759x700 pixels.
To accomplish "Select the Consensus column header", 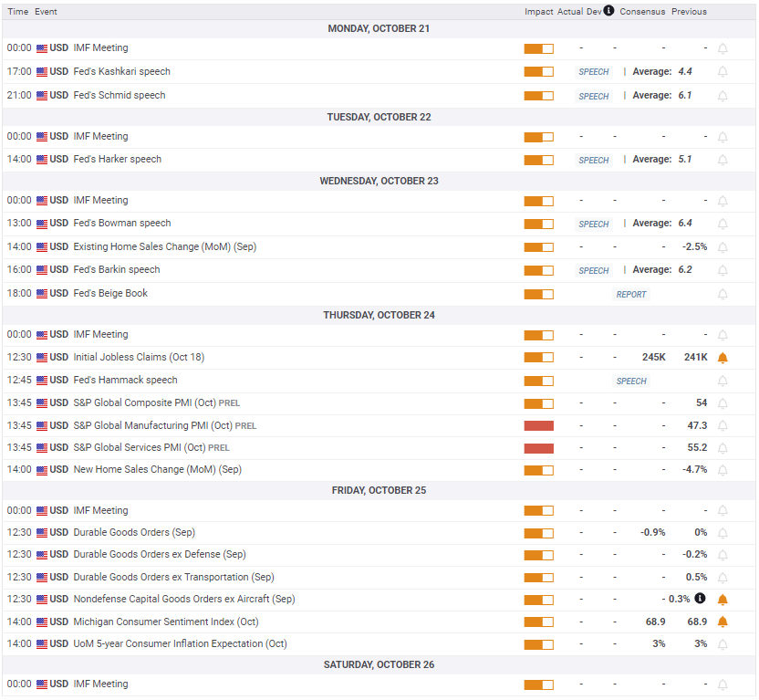I will [x=642, y=12].
